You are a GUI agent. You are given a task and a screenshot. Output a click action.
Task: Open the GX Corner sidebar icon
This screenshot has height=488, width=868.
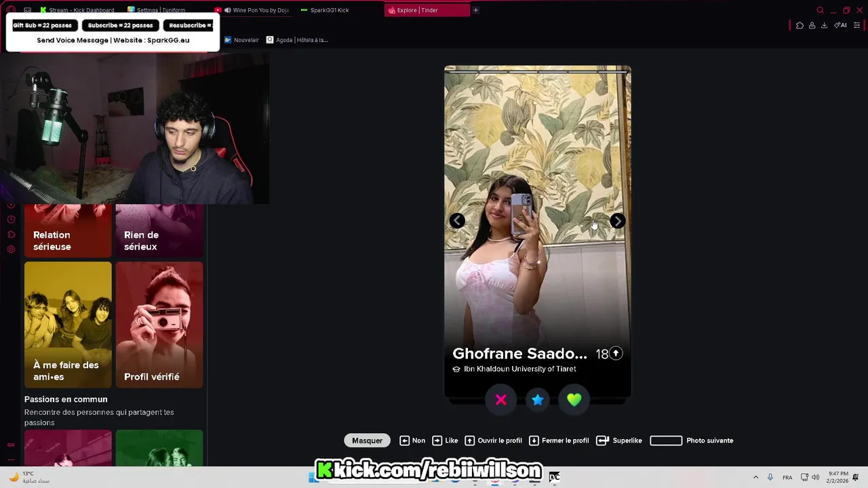[11, 445]
